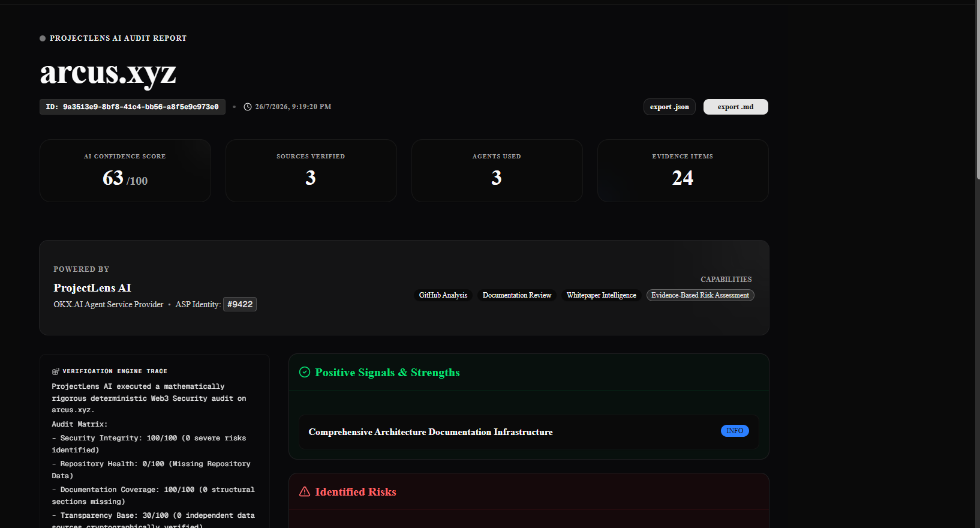Click the ProjectLens AI provider name
The height and width of the screenshot is (528, 980).
92,288
